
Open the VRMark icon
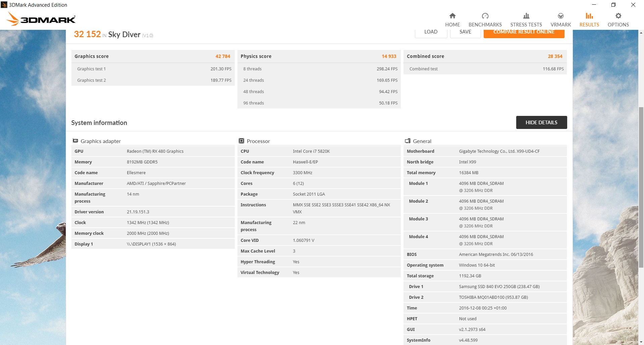tap(560, 16)
